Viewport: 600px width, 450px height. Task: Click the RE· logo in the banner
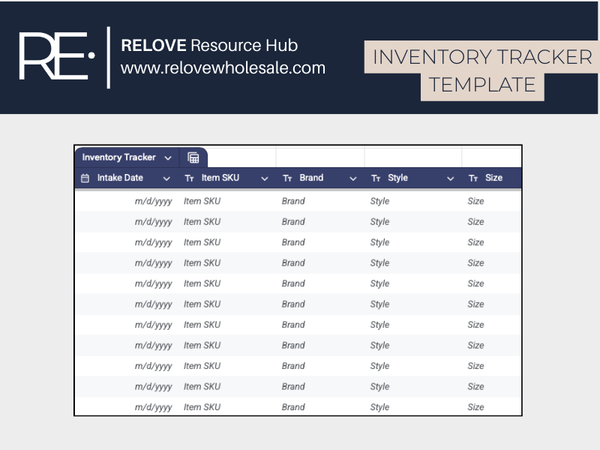pos(57,57)
